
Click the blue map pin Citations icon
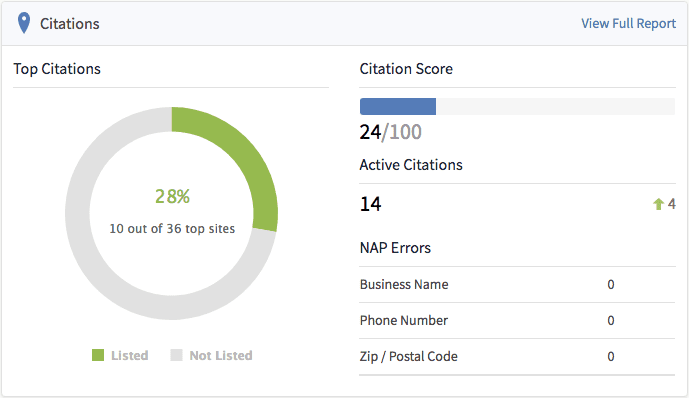24,23
